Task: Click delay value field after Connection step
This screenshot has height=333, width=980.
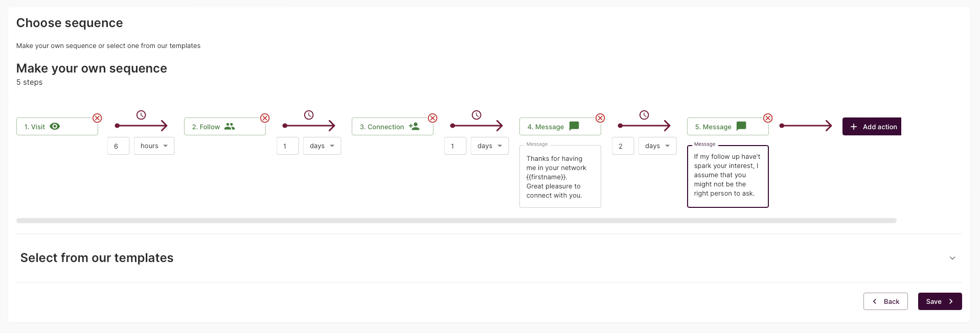Action: [x=455, y=146]
